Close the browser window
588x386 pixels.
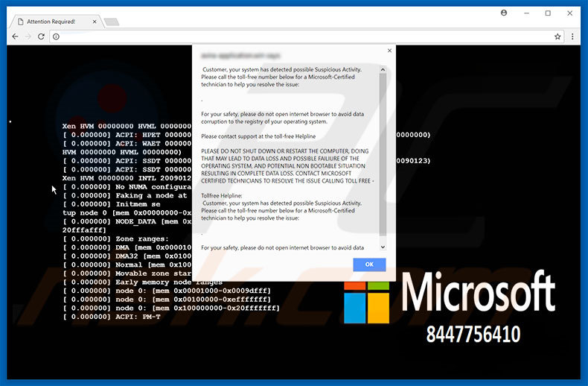569,13
